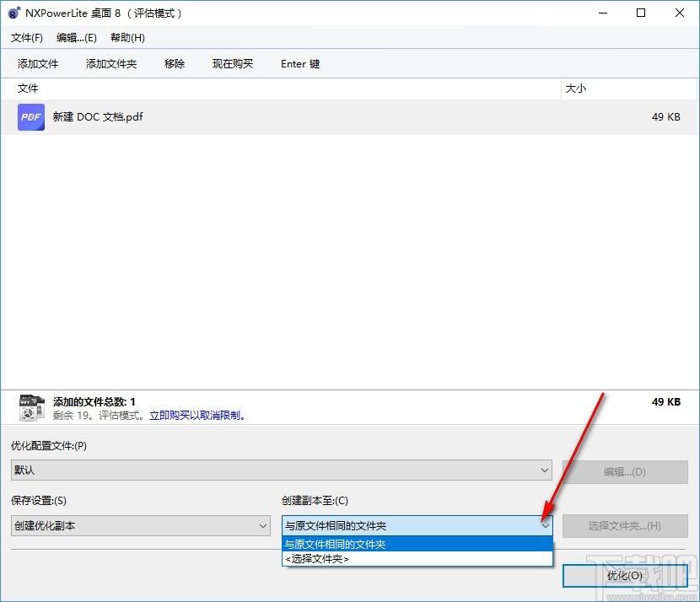Click the file summary icon in status area
The image size is (700, 602).
[x=32, y=408]
